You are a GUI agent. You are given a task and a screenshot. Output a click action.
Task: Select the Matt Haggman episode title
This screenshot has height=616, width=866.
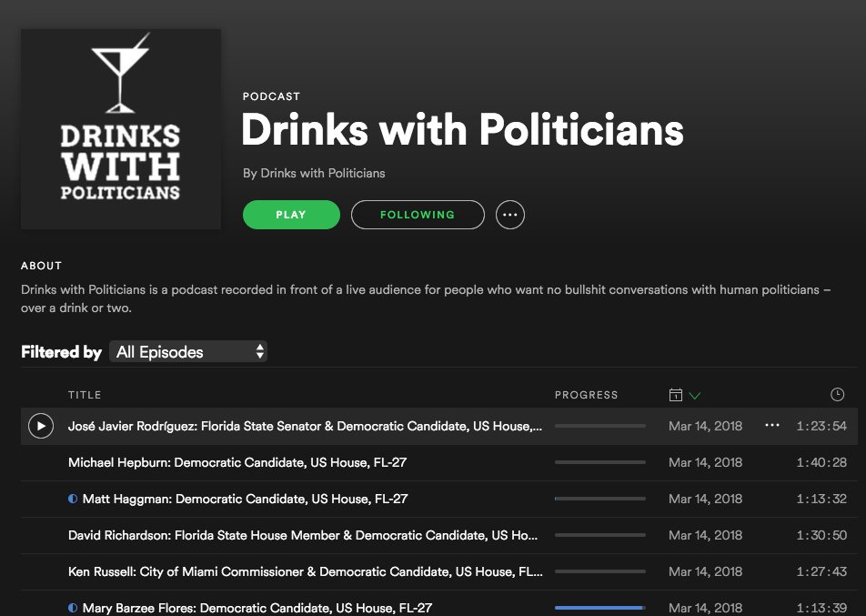(x=246, y=499)
